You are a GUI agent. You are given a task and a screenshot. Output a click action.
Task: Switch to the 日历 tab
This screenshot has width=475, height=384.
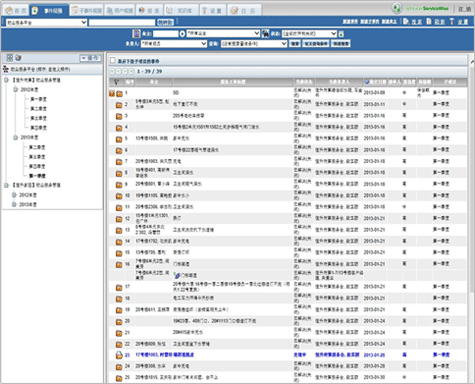pyautogui.click(x=244, y=10)
